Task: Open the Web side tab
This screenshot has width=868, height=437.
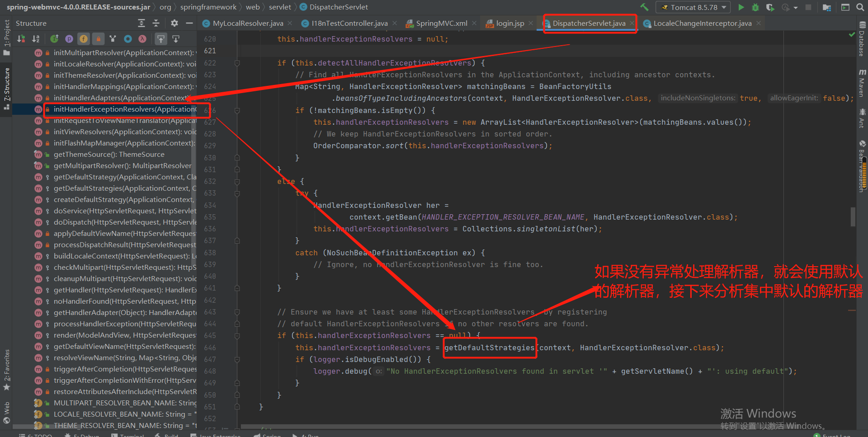Action: coord(6,412)
